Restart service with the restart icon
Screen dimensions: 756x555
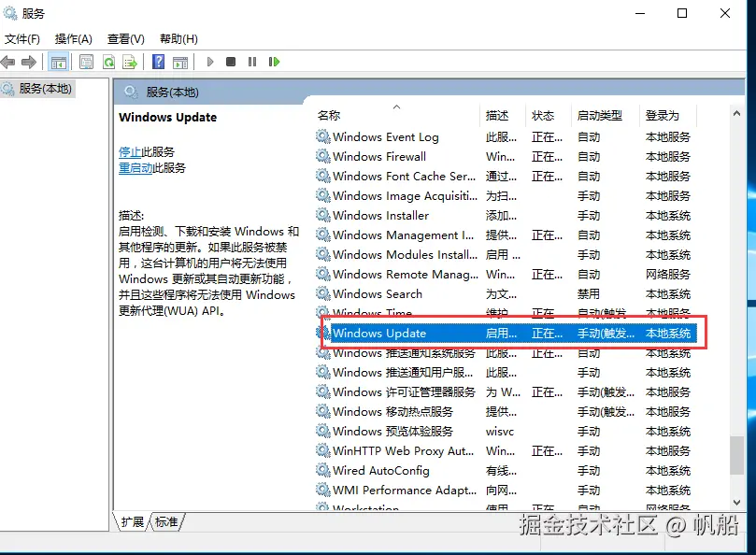click(x=274, y=62)
